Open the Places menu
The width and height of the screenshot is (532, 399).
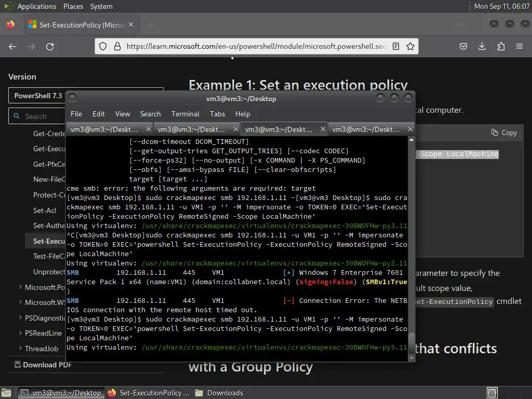pos(73,6)
